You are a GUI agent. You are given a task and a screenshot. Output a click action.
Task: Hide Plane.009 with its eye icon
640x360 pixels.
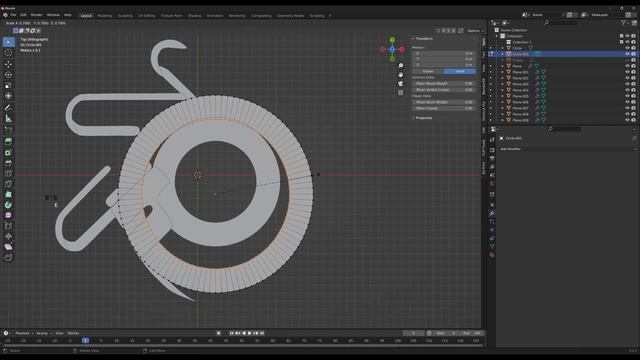627,120
